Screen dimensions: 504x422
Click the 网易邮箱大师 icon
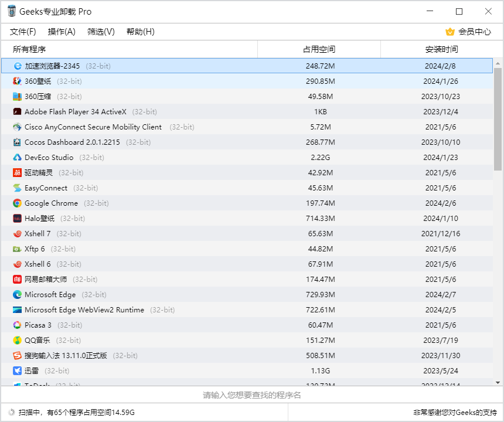[17, 280]
